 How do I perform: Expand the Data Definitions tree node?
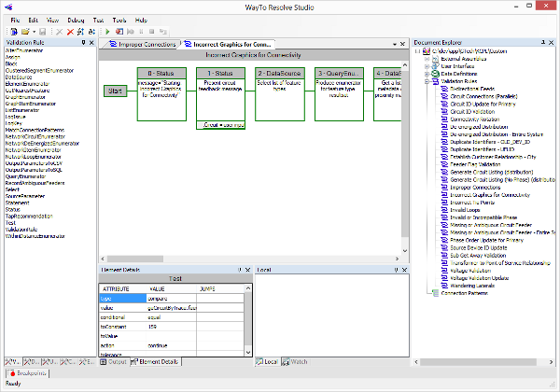point(427,74)
